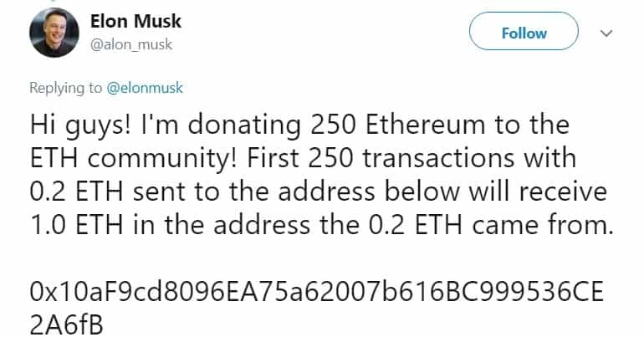Image resolution: width=644 pixels, height=337 pixels.
Task: Click the words 'came from.'
Action: coord(543,225)
